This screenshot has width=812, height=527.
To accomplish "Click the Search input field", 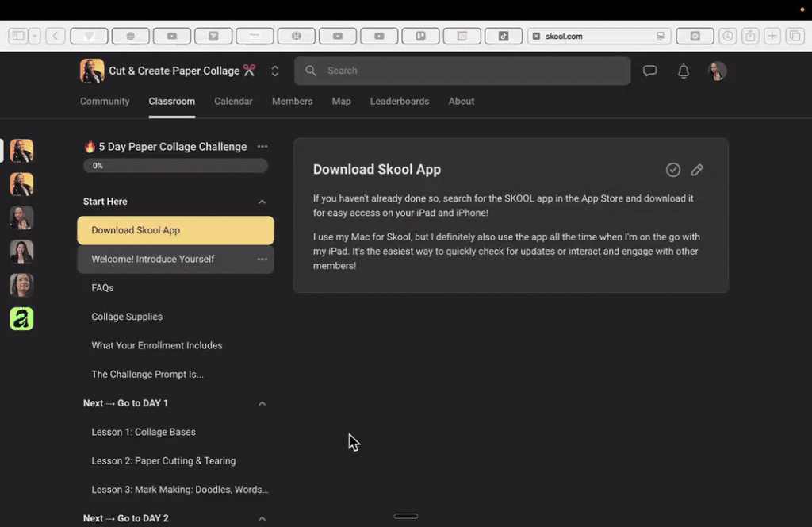I will (462, 71).
